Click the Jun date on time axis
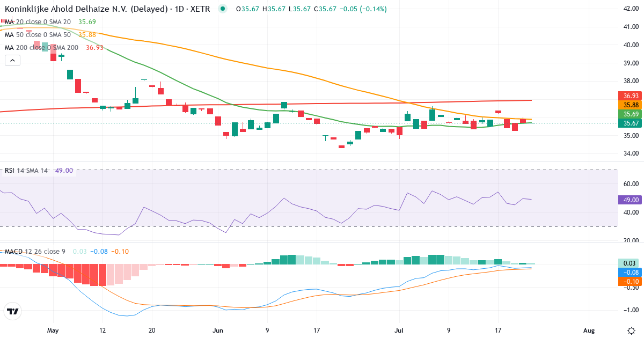The height and width of the screenshot is (338, 644). click(x=217, y=330)
